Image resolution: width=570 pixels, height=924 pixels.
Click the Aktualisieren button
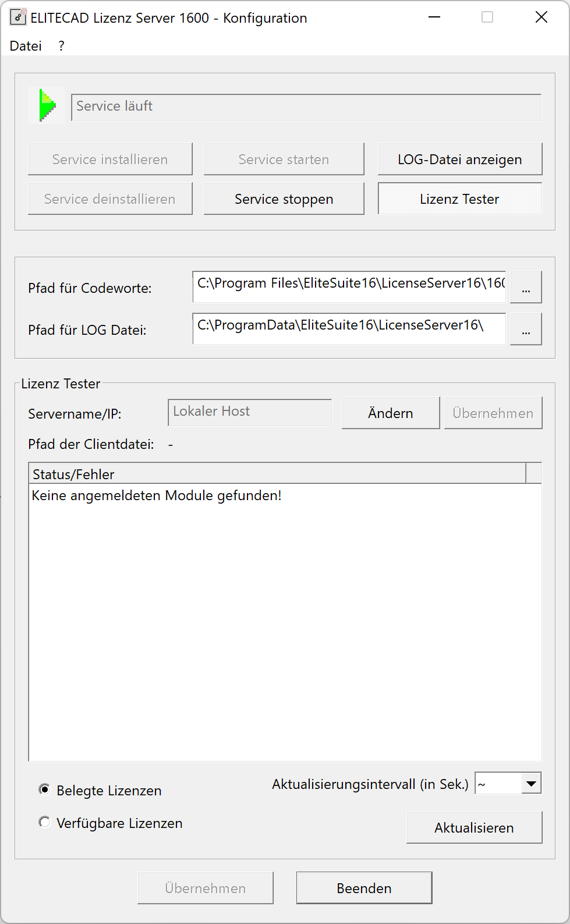pos(475,827)
